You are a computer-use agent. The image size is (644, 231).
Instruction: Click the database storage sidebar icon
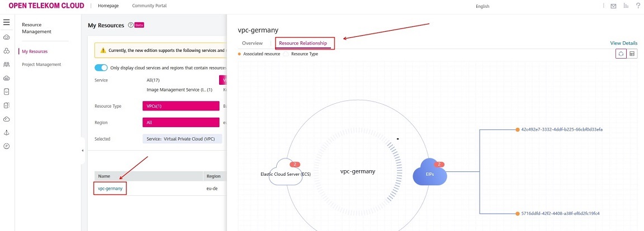[x=7, y=105]
